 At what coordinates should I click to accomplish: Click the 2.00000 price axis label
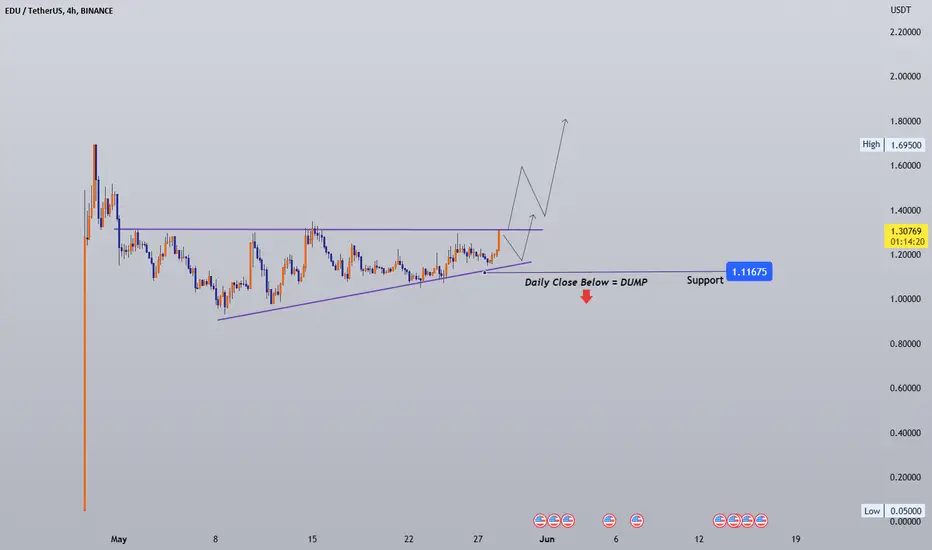click(905, 76)
